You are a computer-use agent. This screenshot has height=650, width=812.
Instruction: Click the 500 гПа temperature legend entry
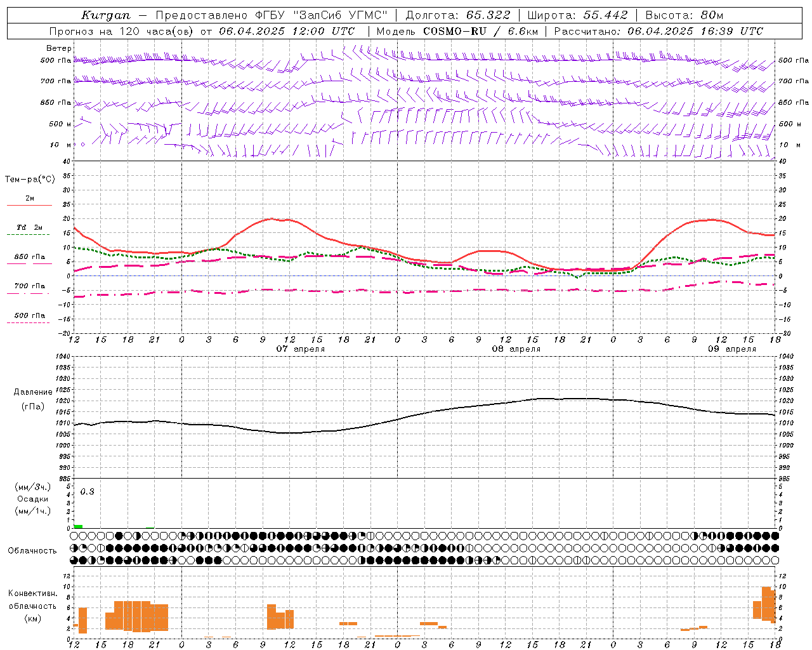coord(29,315)
